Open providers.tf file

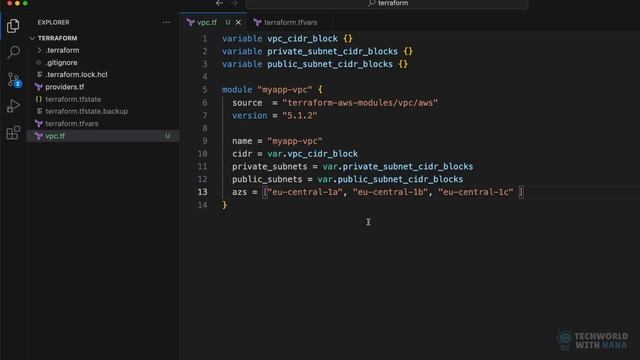pyautogui.click(x=64, y=87)
